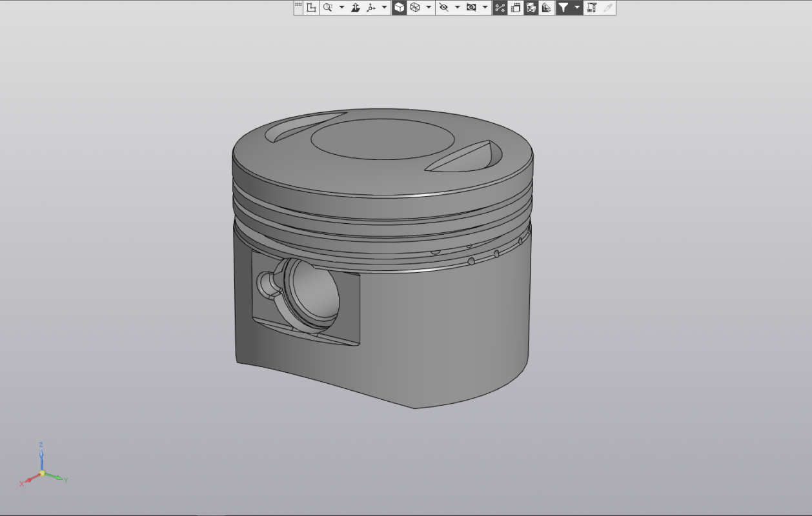The image size is (812, 516).
Task: Expand the wireframe display dropdown arrow
Action: click(x=429, y=8)
